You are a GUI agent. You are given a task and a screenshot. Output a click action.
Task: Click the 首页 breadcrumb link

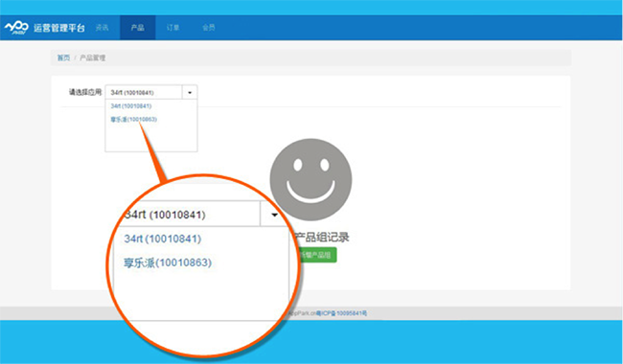(63, 58)
